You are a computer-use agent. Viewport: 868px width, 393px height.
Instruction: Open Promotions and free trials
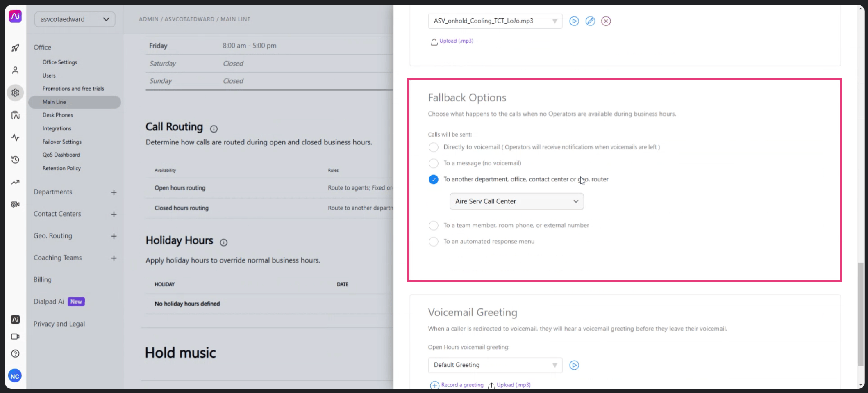pyautogui.click(x=73, y=89)
